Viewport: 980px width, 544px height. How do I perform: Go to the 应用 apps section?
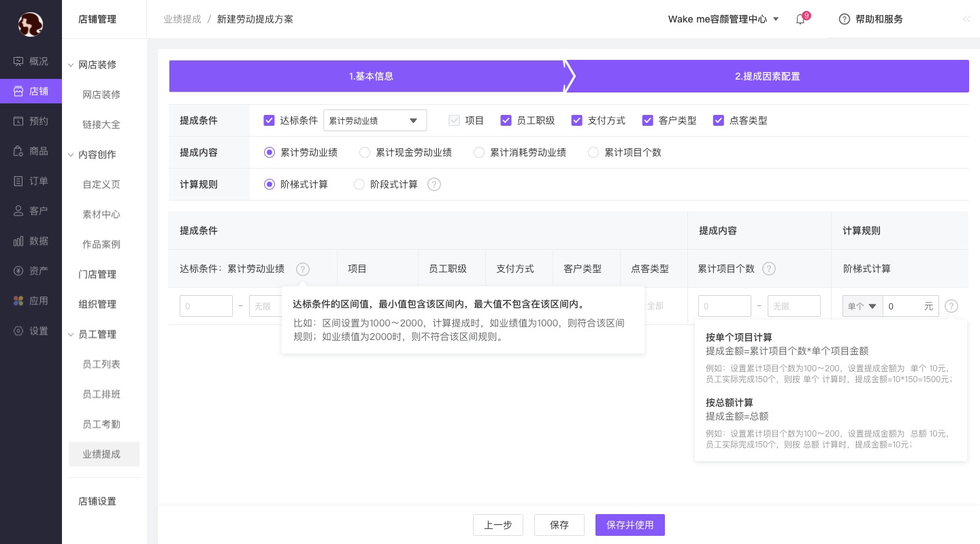[31, 301]
